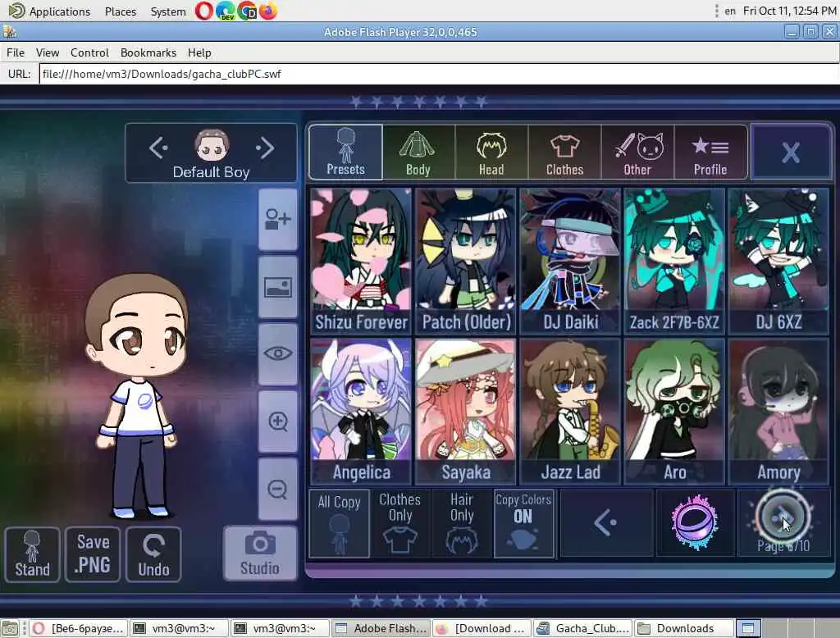
Task: Click the clock showing Fri Oct 11
Action: click(x=790, y=11)
